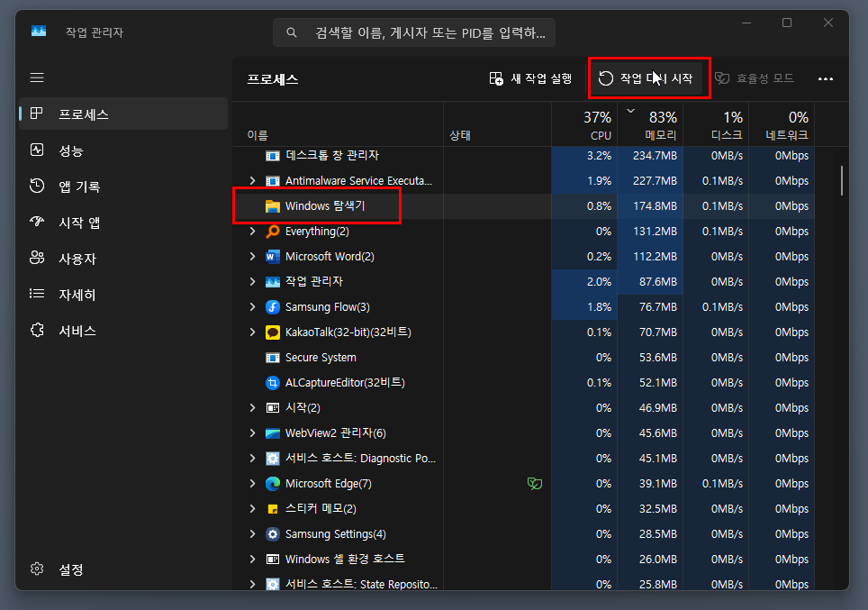This screenshot has width=868, height=610.
Task: Open the hamburger navigation menu
Action: [x=37, y=77]
